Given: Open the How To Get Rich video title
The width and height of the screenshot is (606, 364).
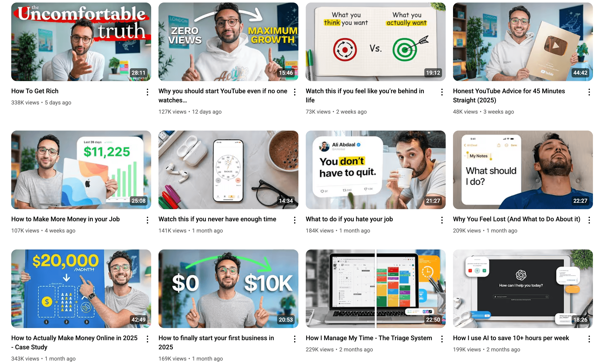Looking at the screenshot, I should (35, 91).
